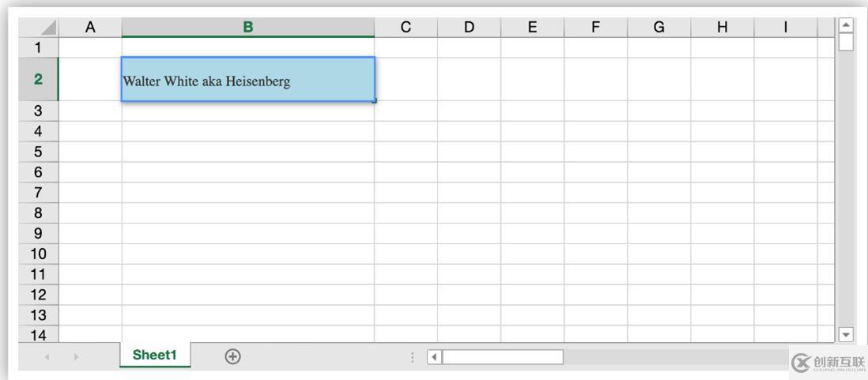This screenshot has width=868, height=380.
Task: Select column B header
Action: pyautogui.click(x=247, y=28)
